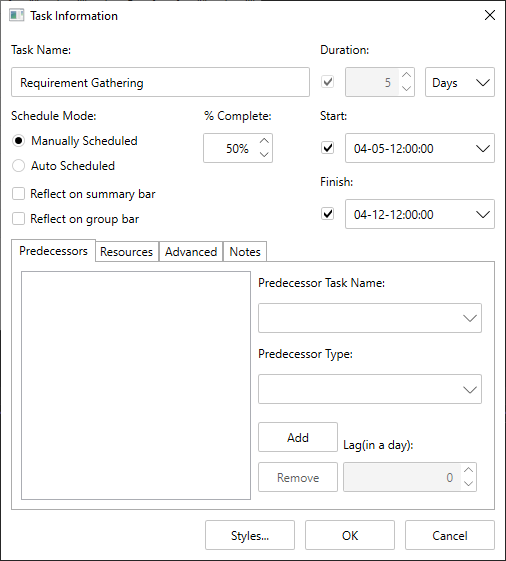Uncheck the Finish date checkbox
Viewport: 506px width, 561px height.
click(327, 214)
